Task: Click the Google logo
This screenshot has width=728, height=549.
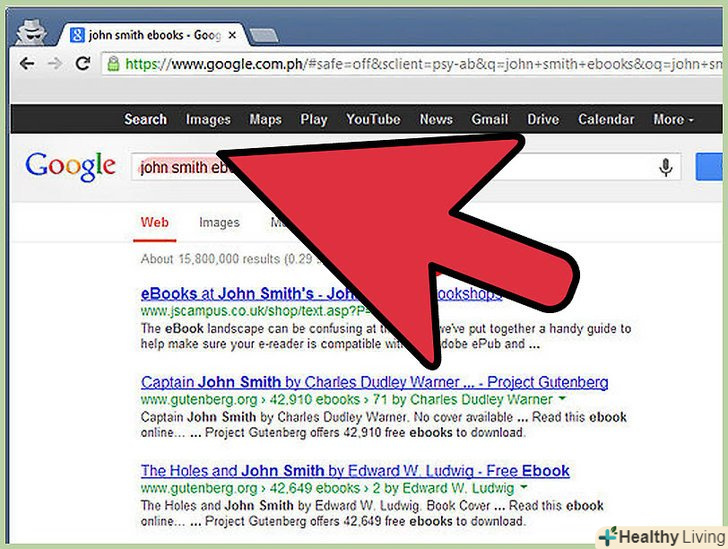Action: click(x=71, y=167)
